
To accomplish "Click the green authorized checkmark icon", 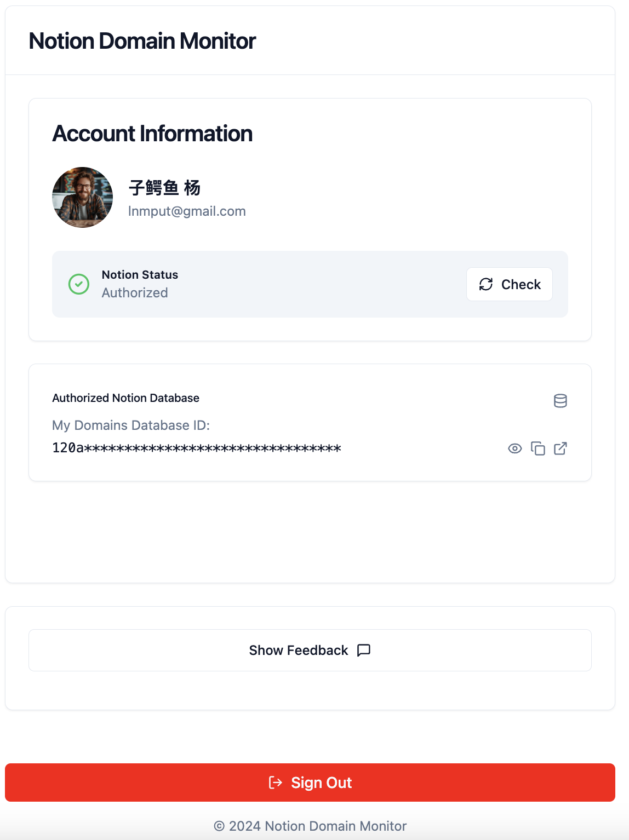I will [x=79, y=284].
